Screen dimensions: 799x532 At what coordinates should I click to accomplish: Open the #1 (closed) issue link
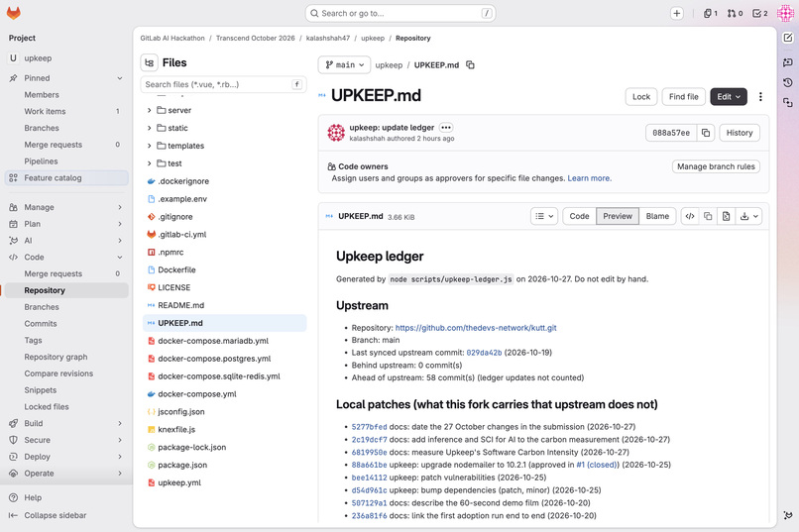pyautogui.click(x=597, y=465)
